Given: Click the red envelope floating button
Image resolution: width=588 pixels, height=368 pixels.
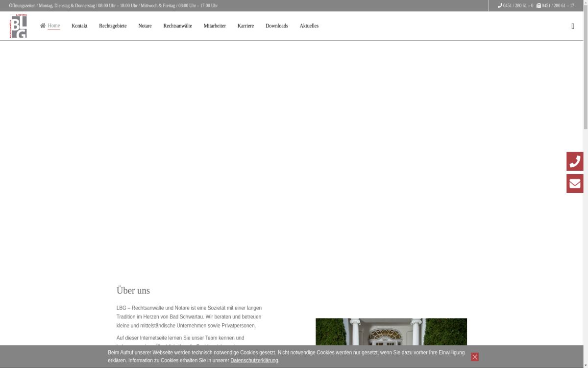Looking at the screenshot, I should 575,184.
